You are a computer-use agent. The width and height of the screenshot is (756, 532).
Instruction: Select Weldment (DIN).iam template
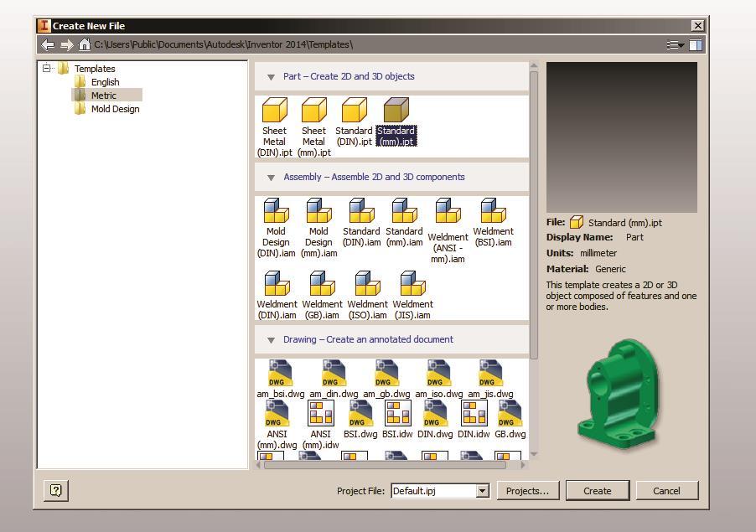click(277, 295)
